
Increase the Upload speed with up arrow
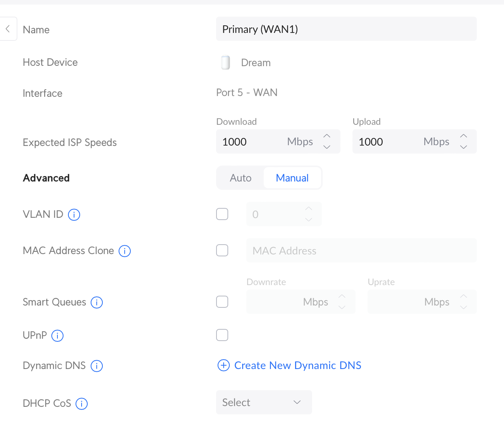[464, 136]
